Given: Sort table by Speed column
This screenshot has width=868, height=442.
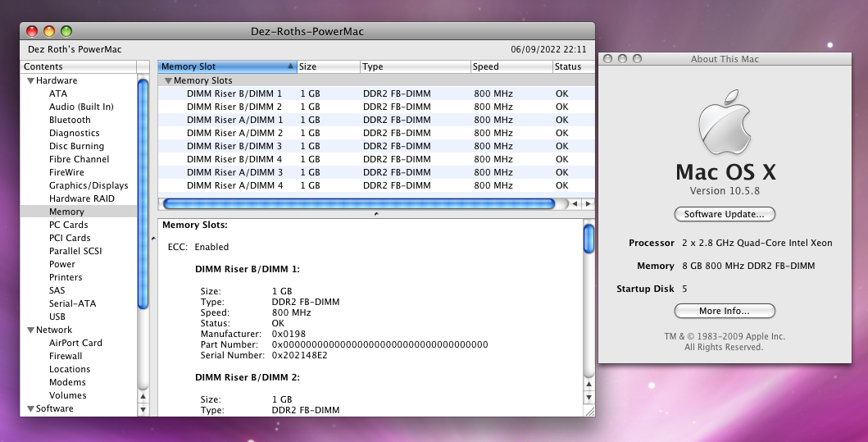Looking at the screenshot, I should (x=511, y=66).
